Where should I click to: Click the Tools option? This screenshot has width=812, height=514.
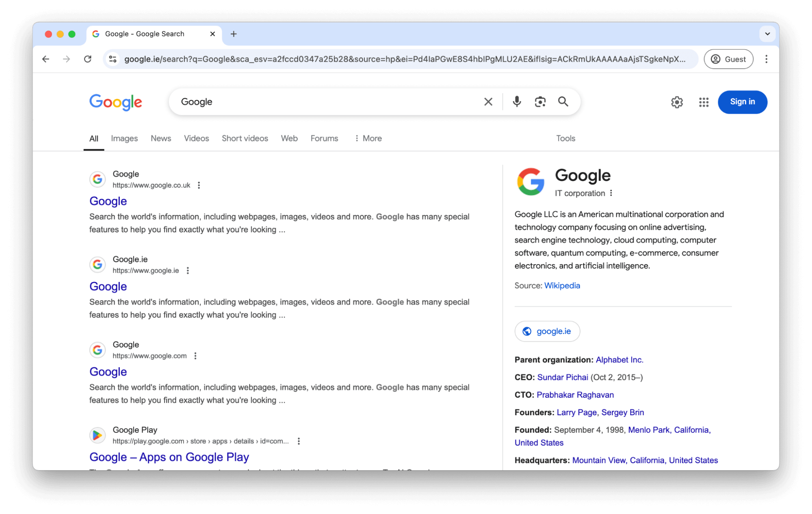click(x=565, y=138)
